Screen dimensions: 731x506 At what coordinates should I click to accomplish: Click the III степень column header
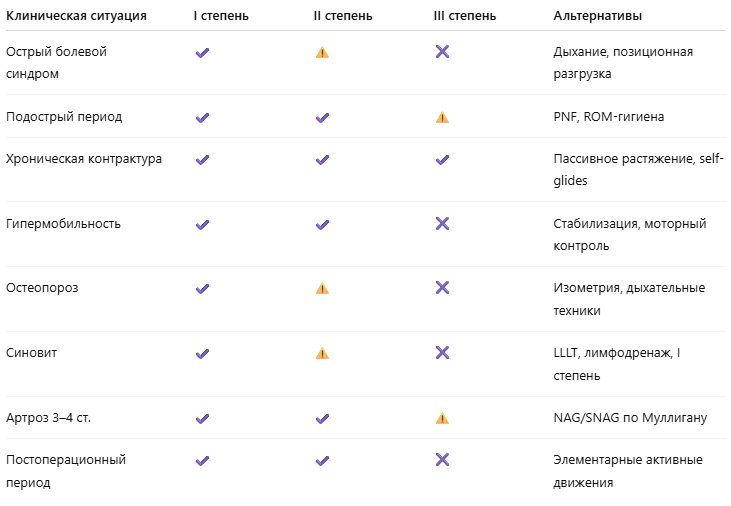click(x=467, y=18)
